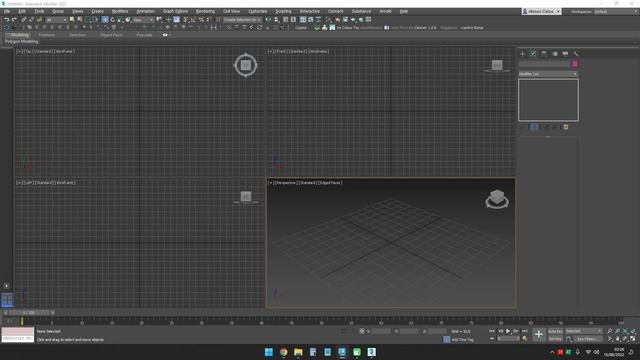Toggle Angle Snap in main toolbar
Screen dimensions: 640x360
click(193, 19)
